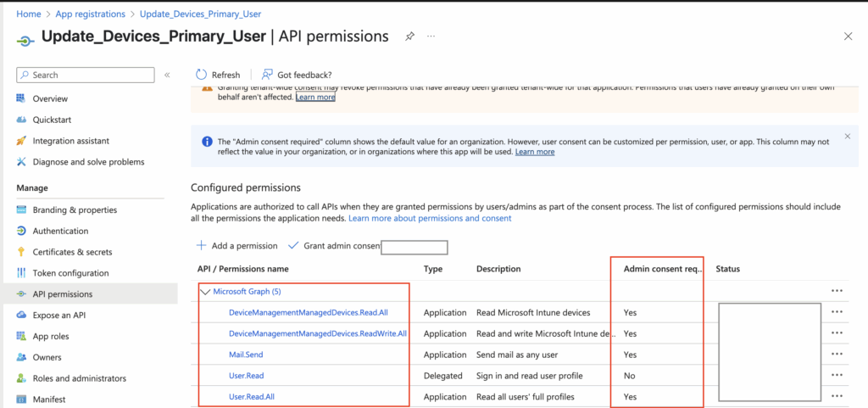Open more options for Mail.Send row
The height and width of the screenshot is (408, 868).
(837, 355)
